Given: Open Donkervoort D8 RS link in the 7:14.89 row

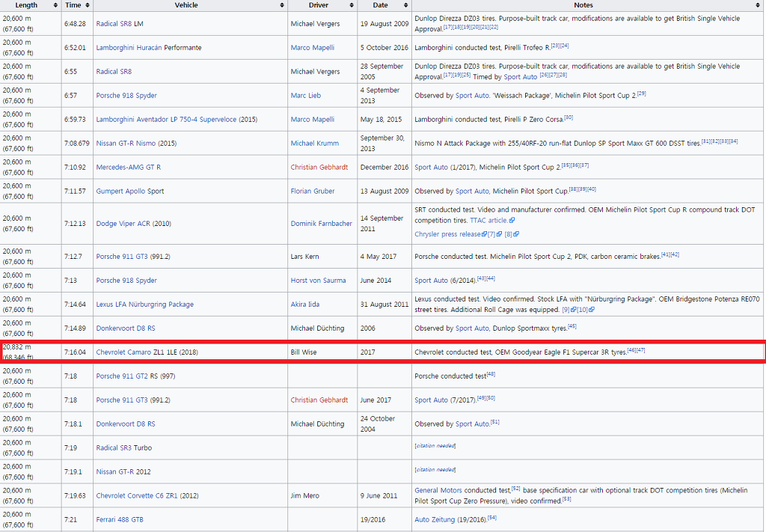Looking at the screenshot, I should [126, 328].
